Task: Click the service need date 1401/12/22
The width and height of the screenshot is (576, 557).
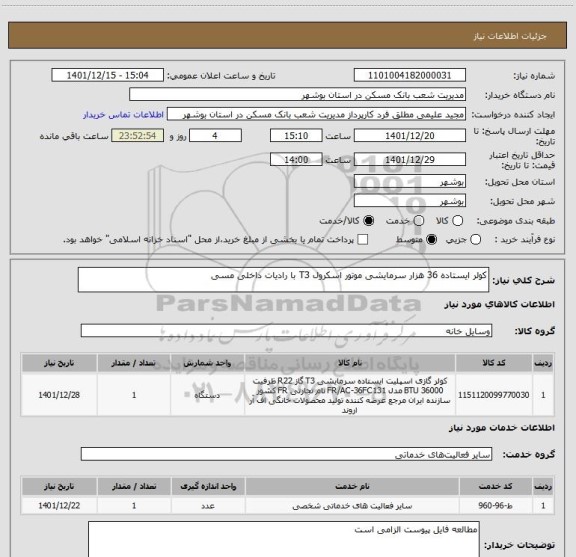Action: [59, 506]
